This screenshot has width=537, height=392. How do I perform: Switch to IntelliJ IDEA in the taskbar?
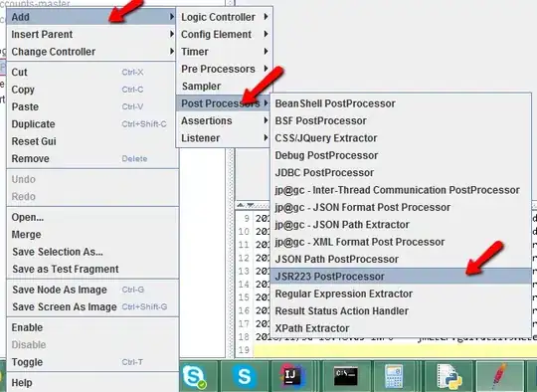click(x=293, y=376)
